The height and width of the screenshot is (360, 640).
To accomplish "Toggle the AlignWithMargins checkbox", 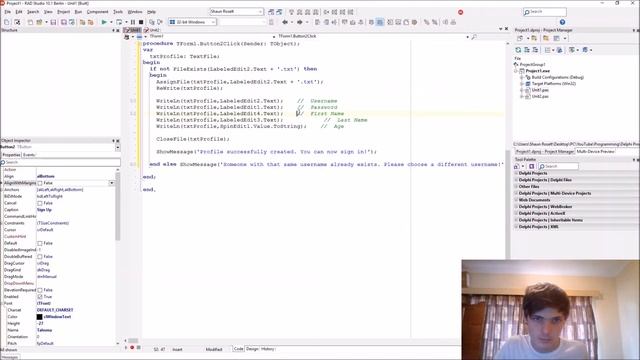I will click(40, 183).
